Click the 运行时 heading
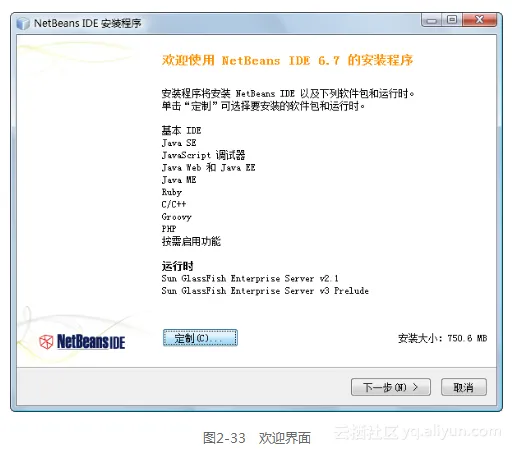512x450 pixels. pyautogui.click(x=177, y=266)
